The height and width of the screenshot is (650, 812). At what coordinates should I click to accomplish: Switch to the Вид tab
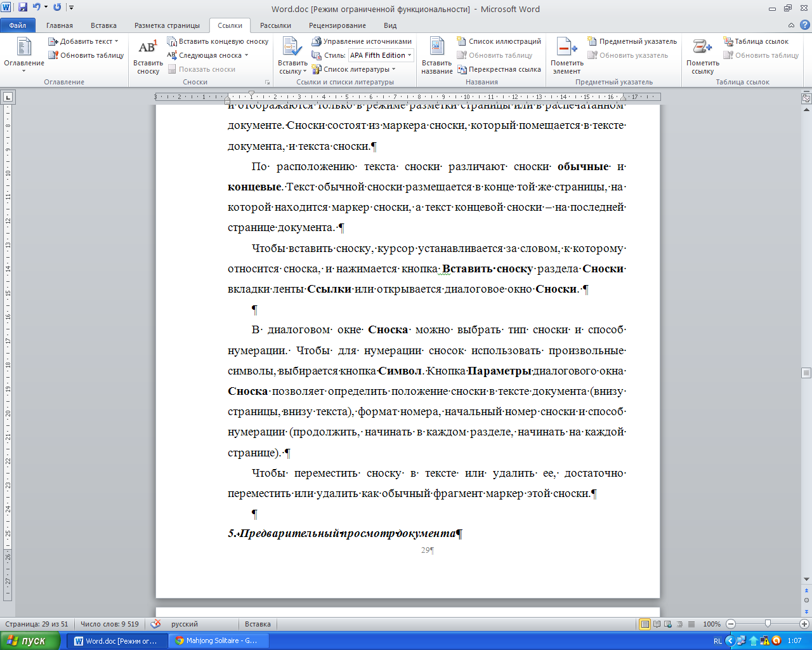coord(390,25)
